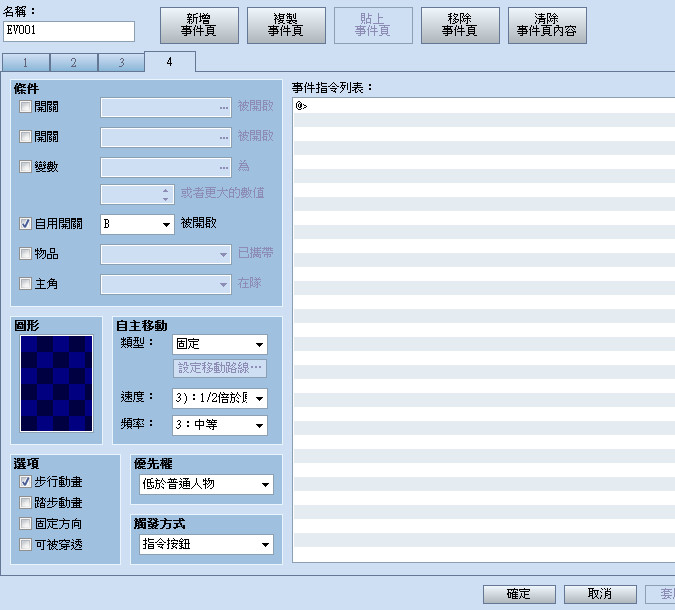Uncheck the 自用開關 condition checkbox

click(25, 223)
